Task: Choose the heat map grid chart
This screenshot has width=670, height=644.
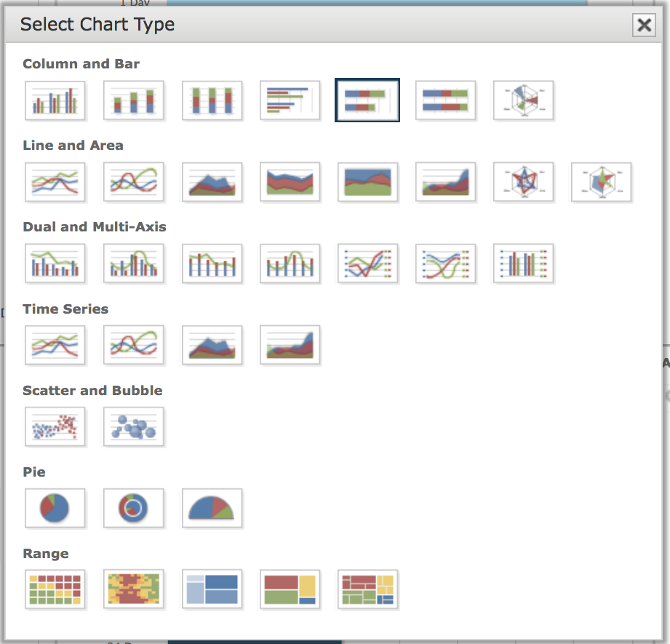Action: pyautogui.click(x=55, y=589)
